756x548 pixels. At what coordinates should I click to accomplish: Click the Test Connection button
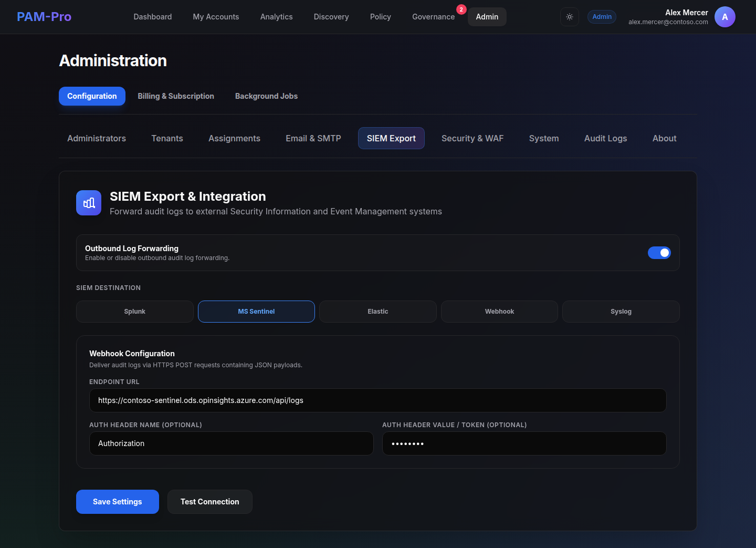[210, 502]
